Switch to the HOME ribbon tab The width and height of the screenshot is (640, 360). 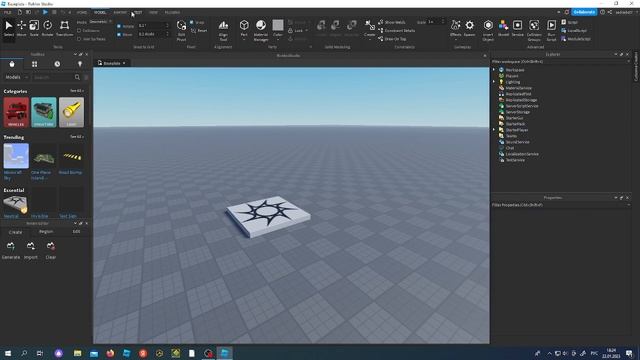pyautogui.click(x=82, y=12)
